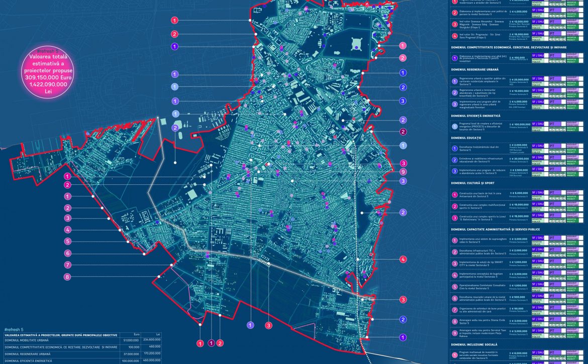Select Domeniul Mobilitate Urbană row in bottom table

coord(30,340)
